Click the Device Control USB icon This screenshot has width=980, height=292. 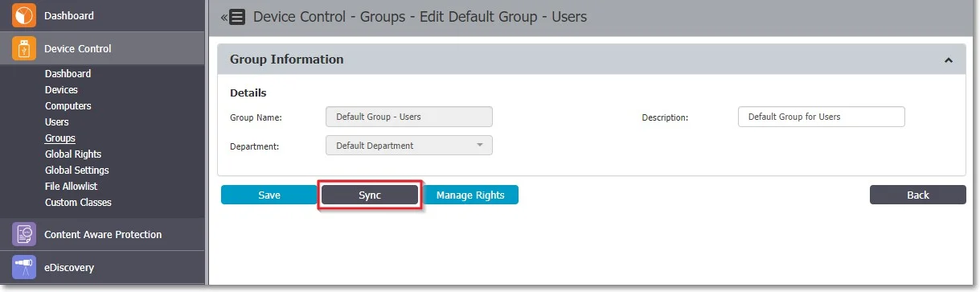click(24, 48)
